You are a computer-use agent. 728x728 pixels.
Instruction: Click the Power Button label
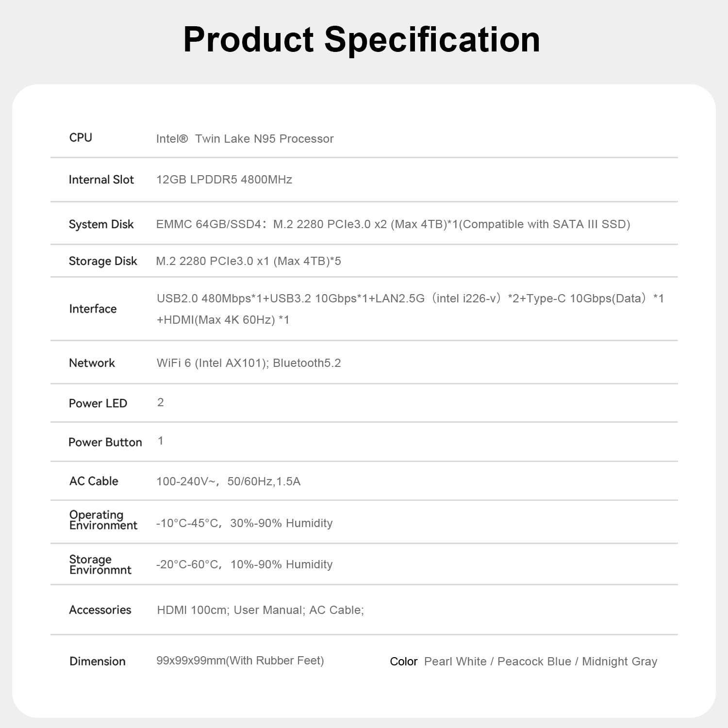click(x=105, y=442)
